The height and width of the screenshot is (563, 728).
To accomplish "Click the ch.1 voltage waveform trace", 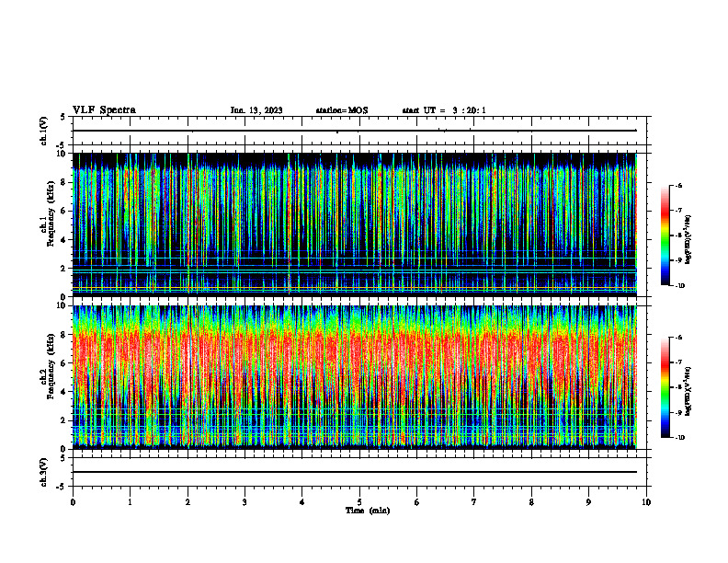I will (x=355, y=131).
